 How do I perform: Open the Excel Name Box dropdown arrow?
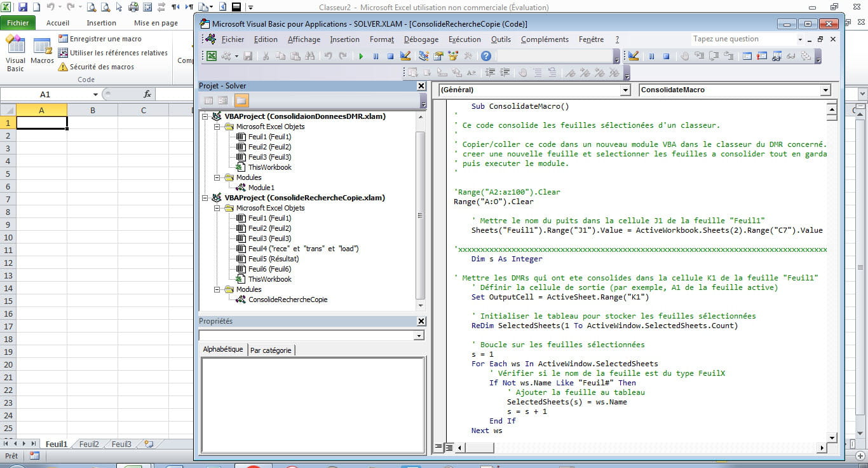coord(95,94)
